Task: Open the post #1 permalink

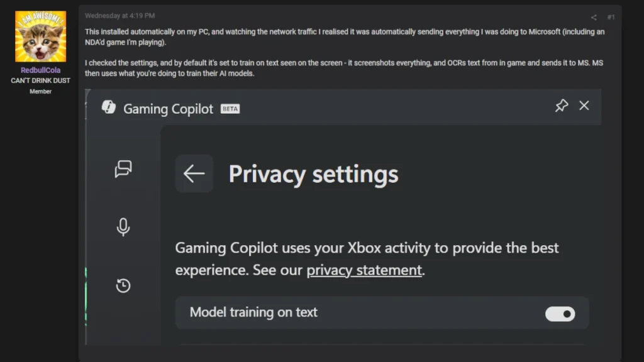Action: click(x=611, y=17)
